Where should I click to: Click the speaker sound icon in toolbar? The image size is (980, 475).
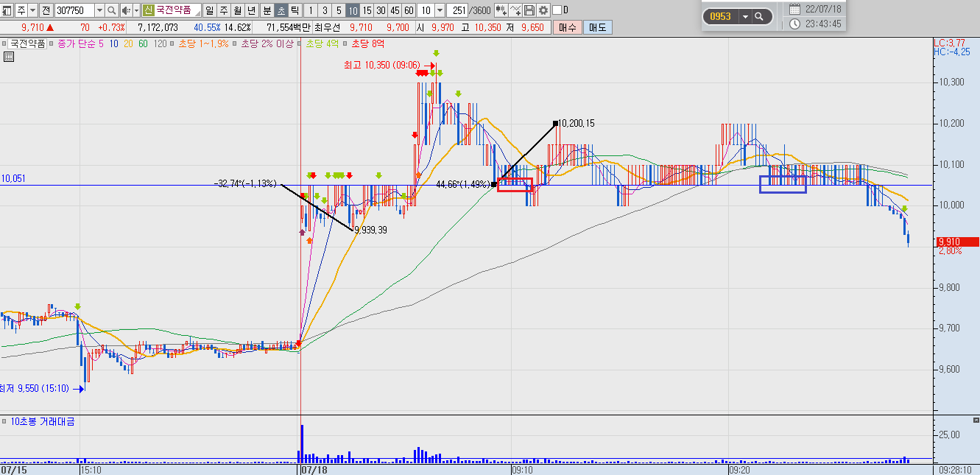point(127,10)
